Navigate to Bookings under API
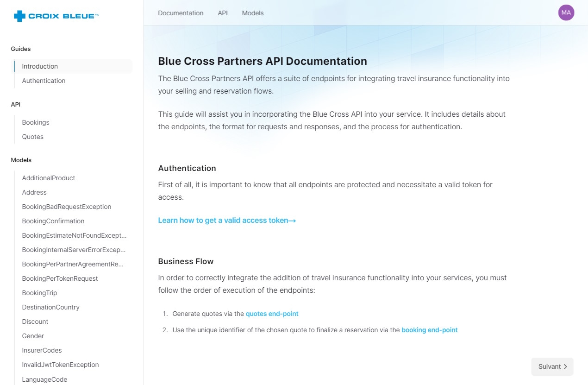Viewport: 588px width, 385px height. (x=36, y=122)
